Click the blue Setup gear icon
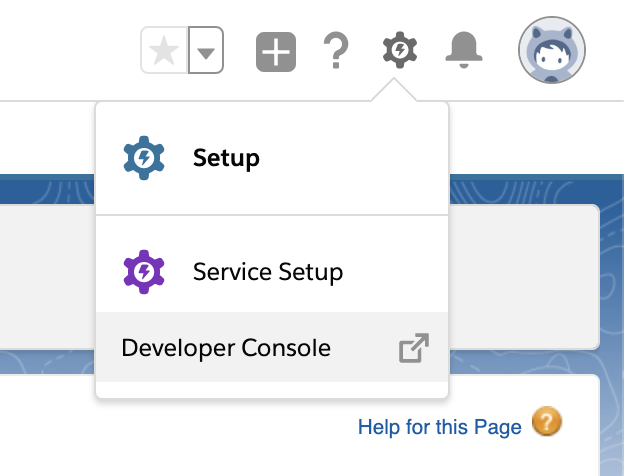The height and width of the screenshot is (476, 624). (x=143, y=158)
